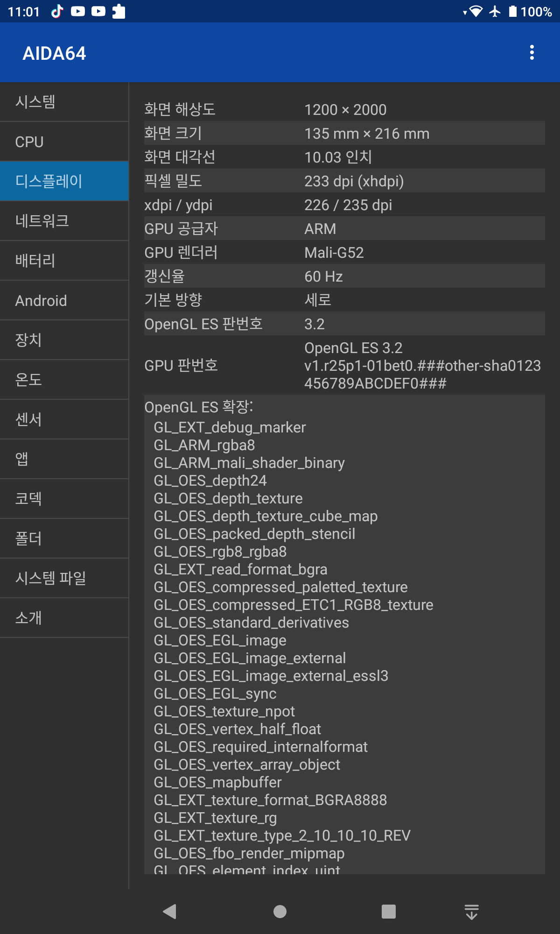Select the GPU 판번호 label
The width and height of the screenshot is (560, 934).
[x=181, y=365]
